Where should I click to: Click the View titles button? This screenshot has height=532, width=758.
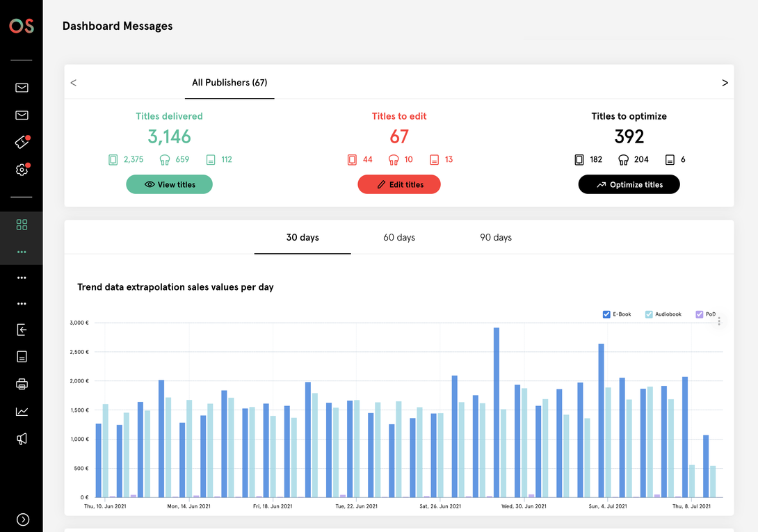point(169,184)
